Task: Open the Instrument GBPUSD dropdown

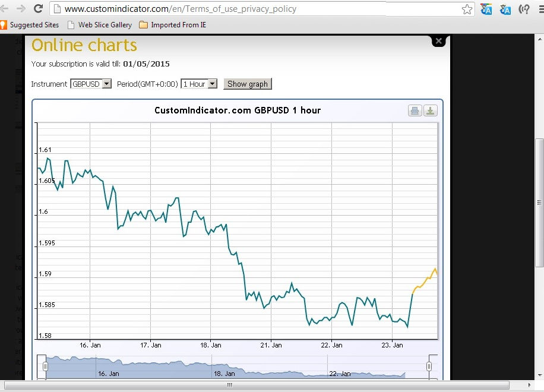Action: point(91,84)
